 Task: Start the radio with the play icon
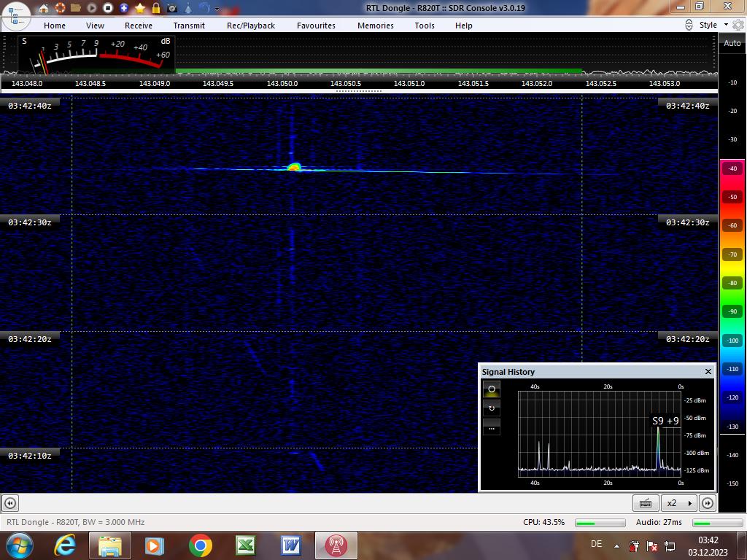pos(92,7)
